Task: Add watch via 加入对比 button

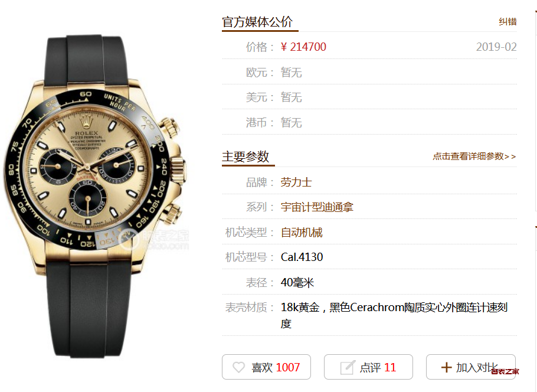Action: click(470, 367)
